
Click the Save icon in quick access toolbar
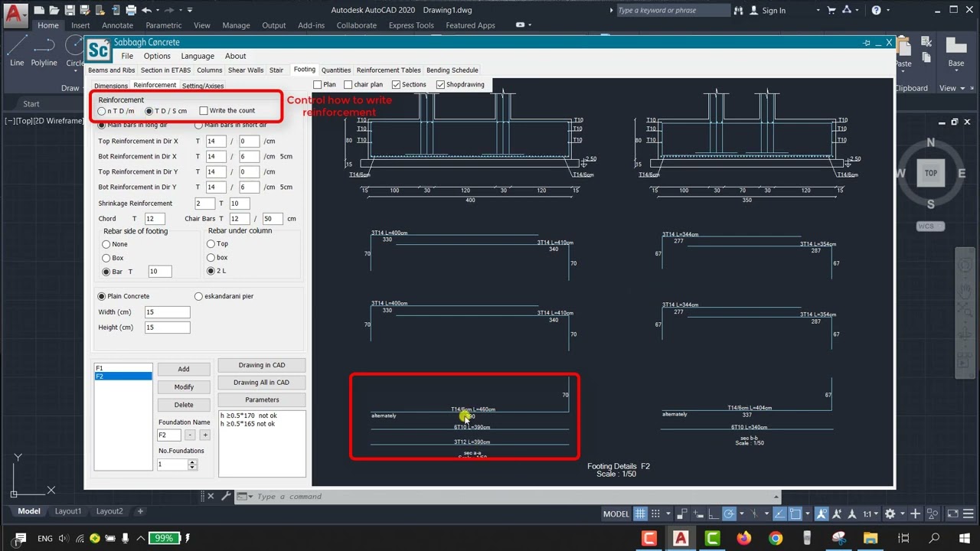pos(70,10)
